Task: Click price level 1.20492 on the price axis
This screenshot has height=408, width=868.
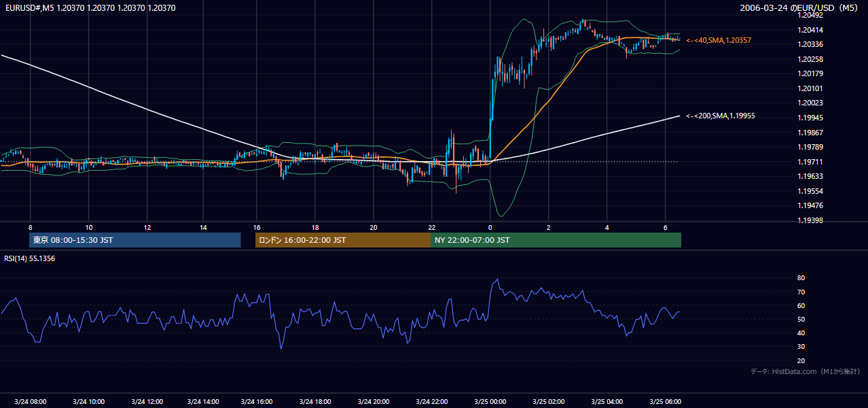Action: (810, 15)
